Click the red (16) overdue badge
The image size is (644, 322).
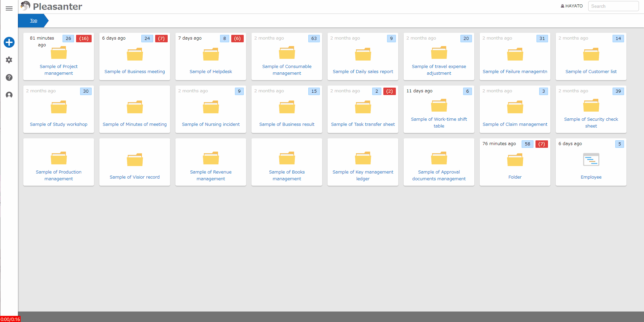[x=84, y=38]
